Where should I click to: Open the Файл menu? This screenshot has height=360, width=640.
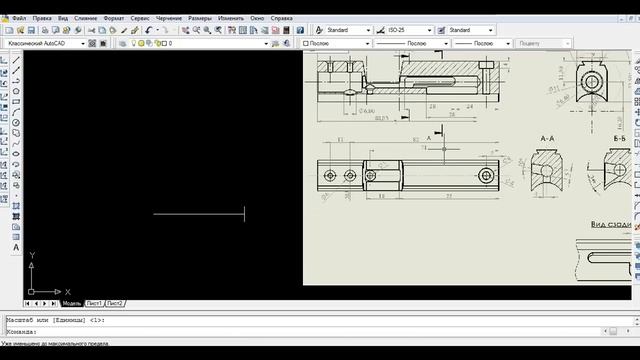point(19,18)
